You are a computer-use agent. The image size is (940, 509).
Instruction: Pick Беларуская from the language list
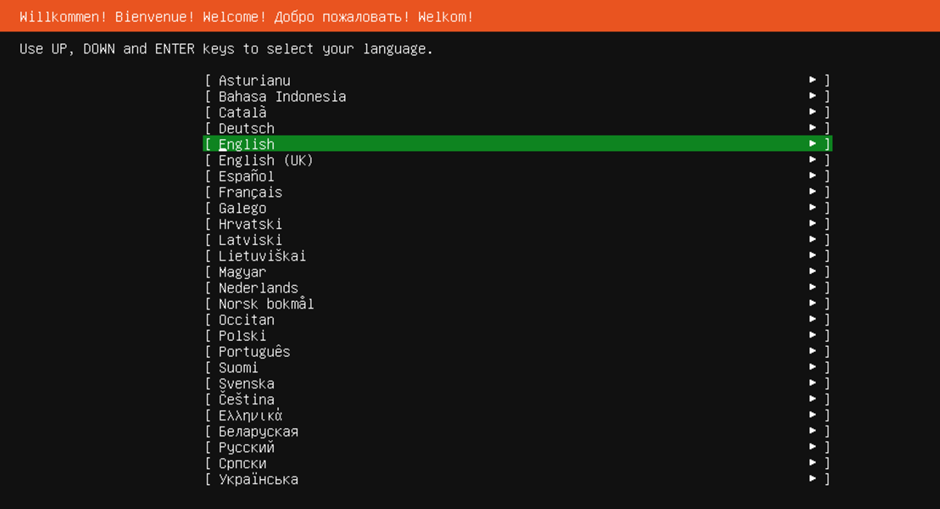[258, 432]
